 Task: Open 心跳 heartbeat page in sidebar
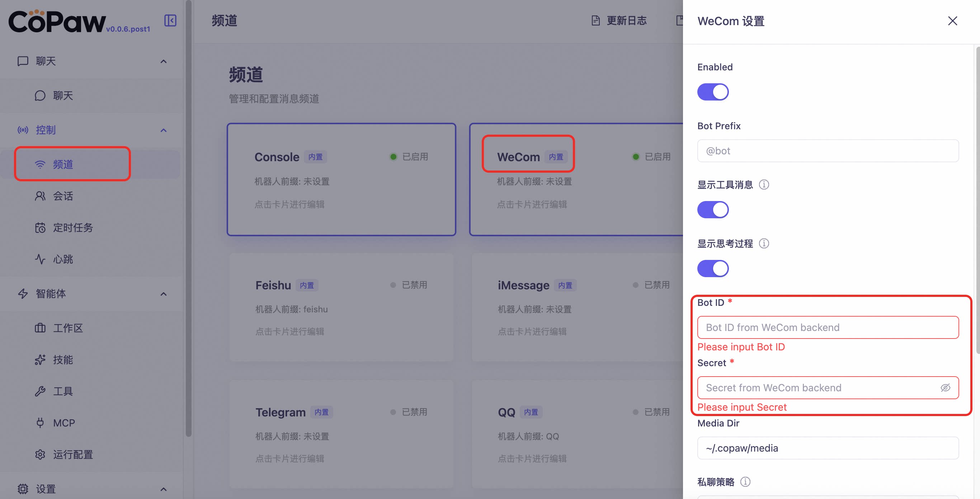tap(63, 259)
